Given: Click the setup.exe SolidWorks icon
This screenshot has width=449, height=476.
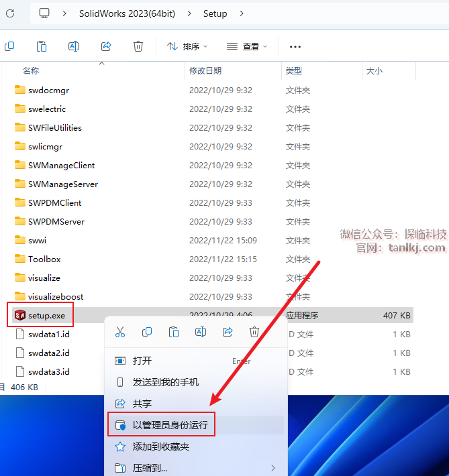Looking at the screenshot, I should (20, 315).
